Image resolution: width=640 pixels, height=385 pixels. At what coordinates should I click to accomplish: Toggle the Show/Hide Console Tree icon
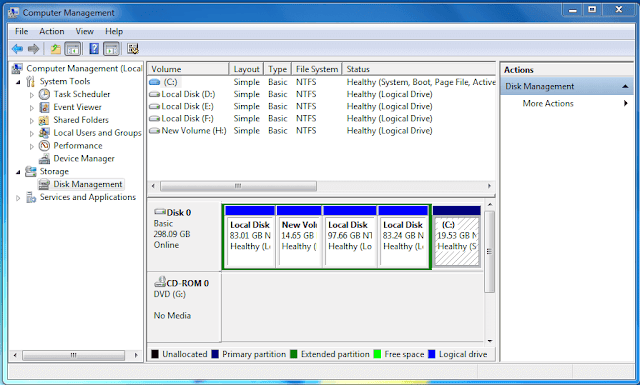[x=73, y=49]
